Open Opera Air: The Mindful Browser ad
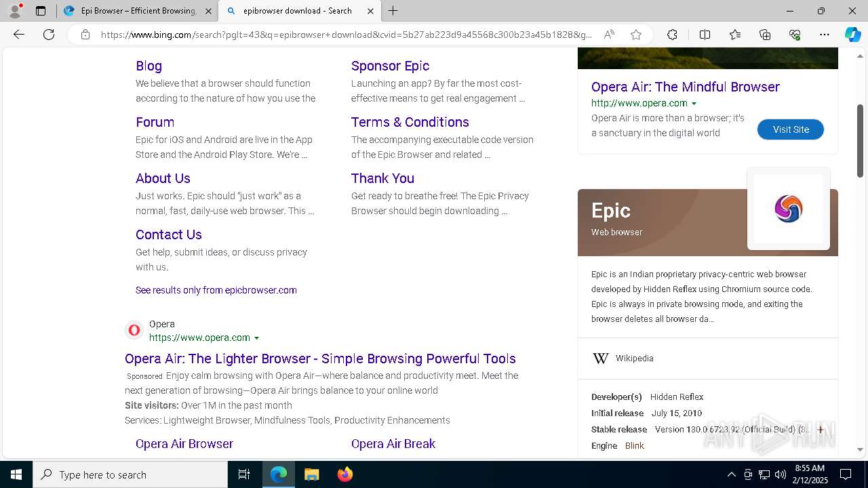The image size is (868, 488). [x=686, y=87]
